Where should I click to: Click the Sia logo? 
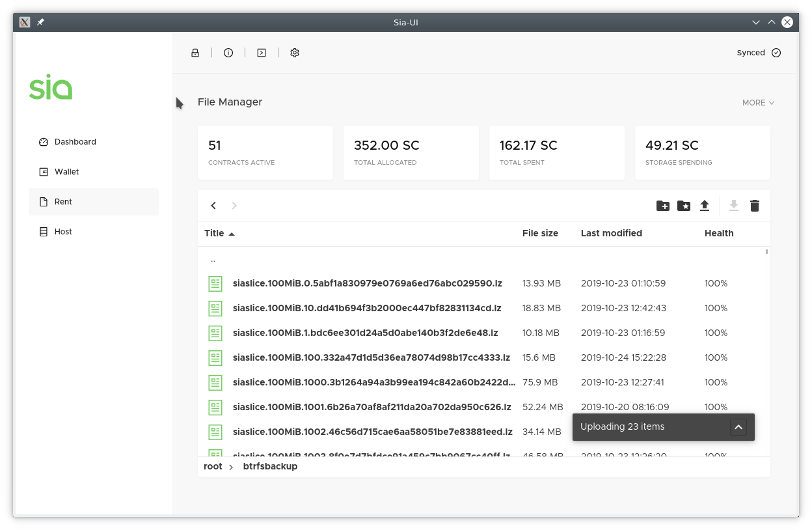tap(51, 87)
